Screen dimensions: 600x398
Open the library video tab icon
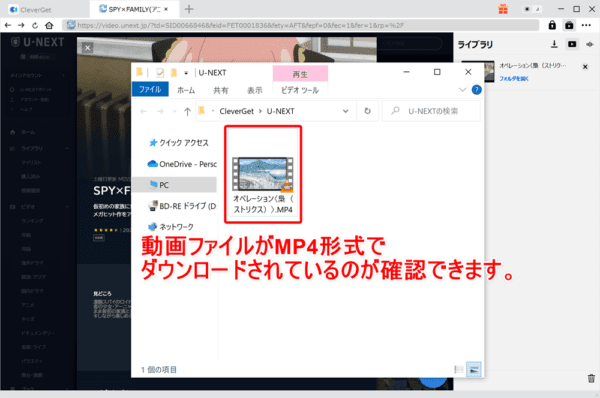tap(572, 44)
